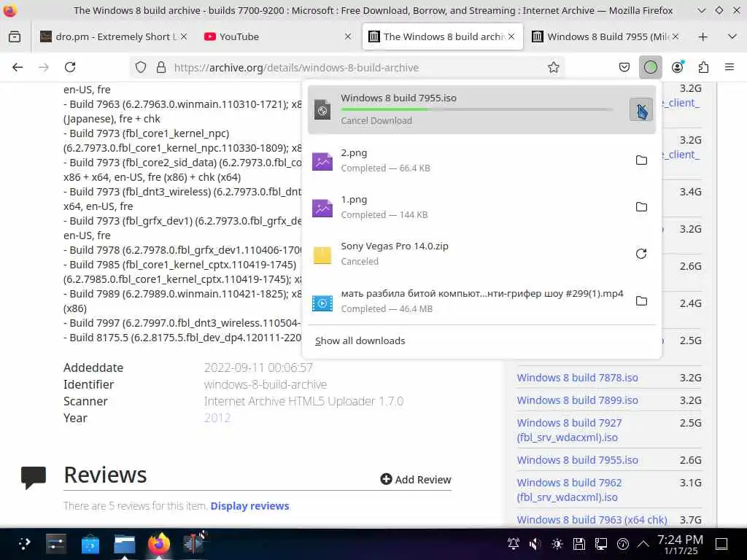Image resolution: width=747 pixels, height=560 pixels.
Task: Bookmark this page with star icon
Action: (553, 67)
